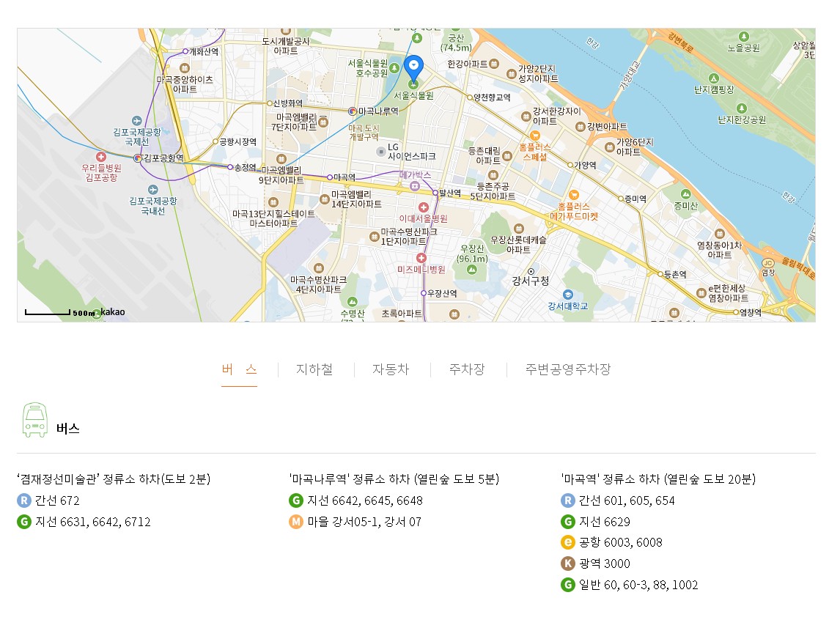This screenshot has width=840, height=628.
Task: Select the 주차장 tab
Action: tap(467, 369)
